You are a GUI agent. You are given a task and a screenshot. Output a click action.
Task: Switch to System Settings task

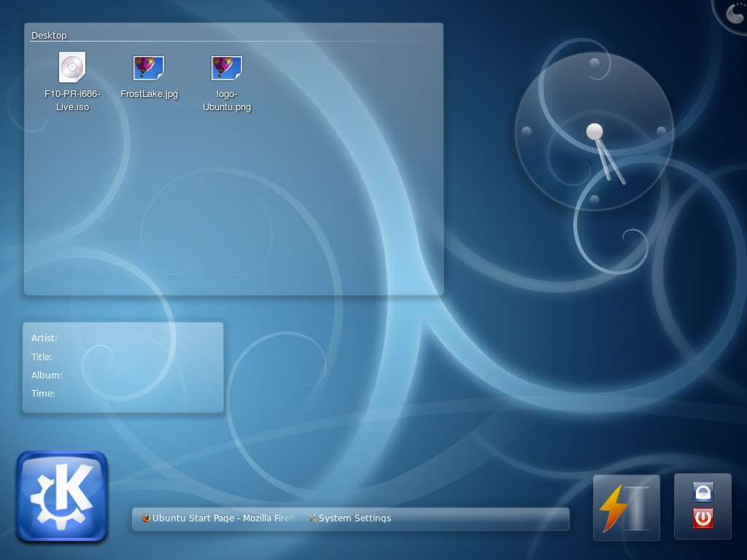click(350, 518)
